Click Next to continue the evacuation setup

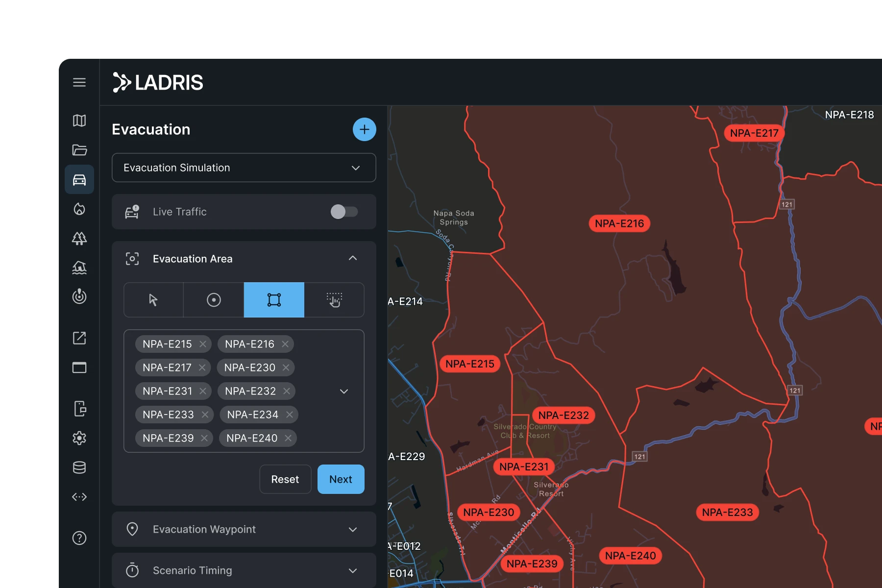click(341, 479)
